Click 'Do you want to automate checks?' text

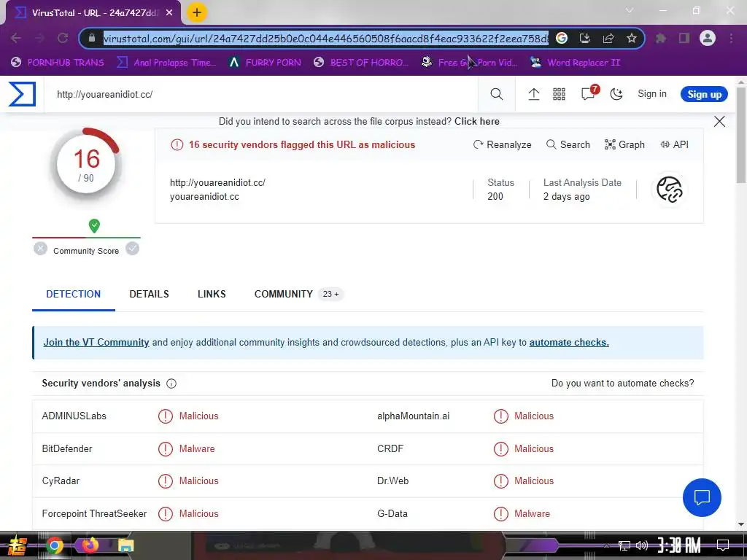(623, 384)
